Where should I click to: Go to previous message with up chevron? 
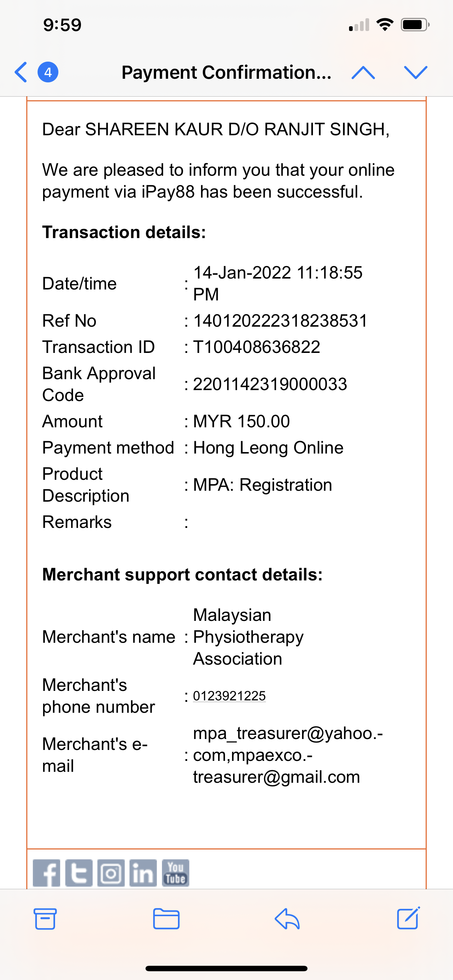pyautogui.click(x=363, y=72)
